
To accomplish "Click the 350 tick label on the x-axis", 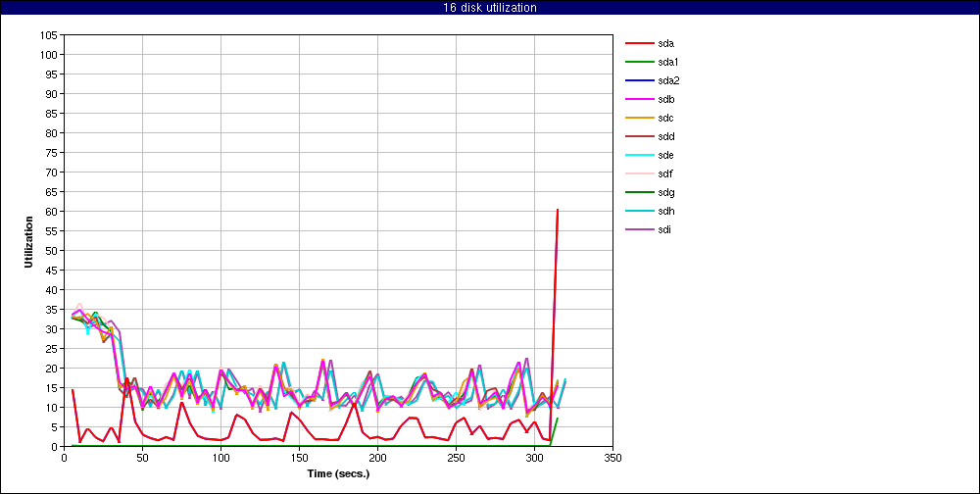I will click(612, 457).
